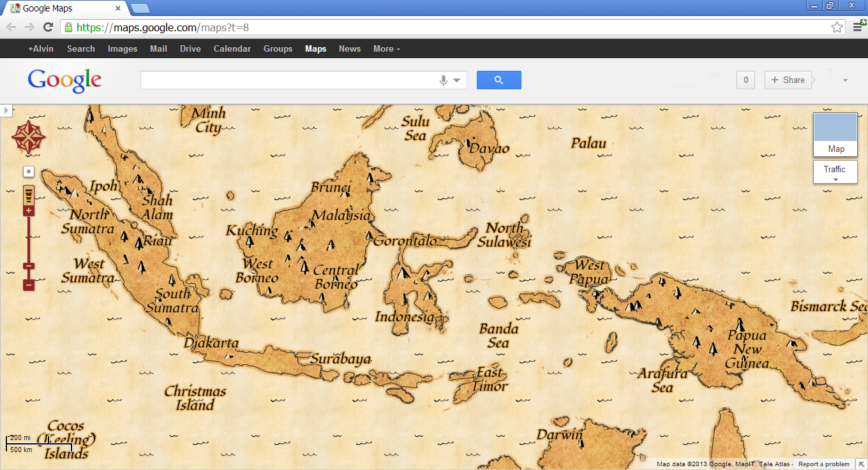
Task: Open the Chrome menu hamburger icon
Action: point(858,27)
